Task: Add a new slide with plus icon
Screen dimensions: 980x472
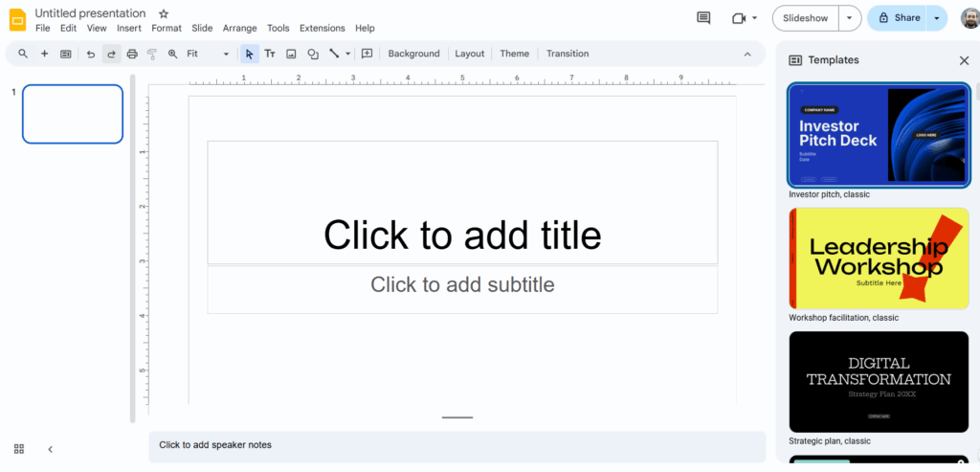Action: coord(44,54)
